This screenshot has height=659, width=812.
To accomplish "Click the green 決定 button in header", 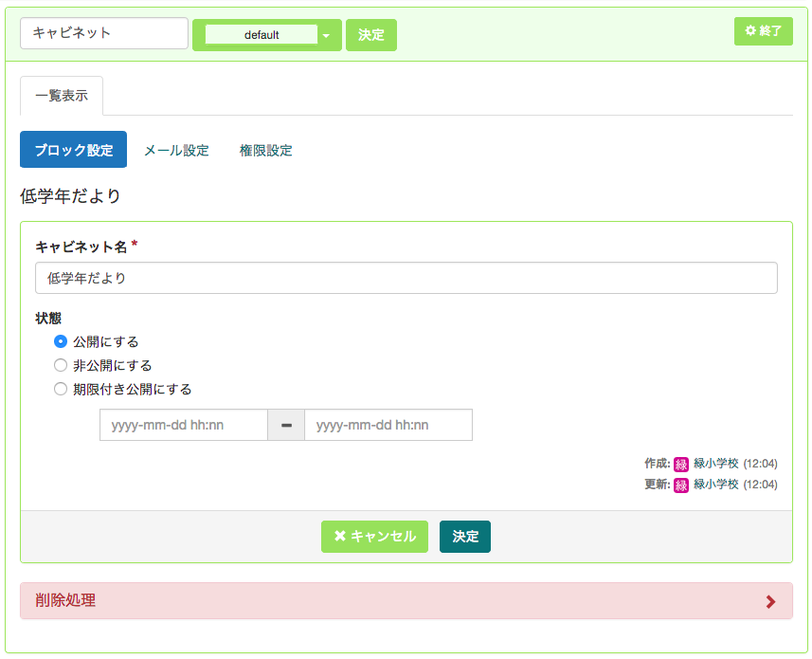I will coord(371,35).
